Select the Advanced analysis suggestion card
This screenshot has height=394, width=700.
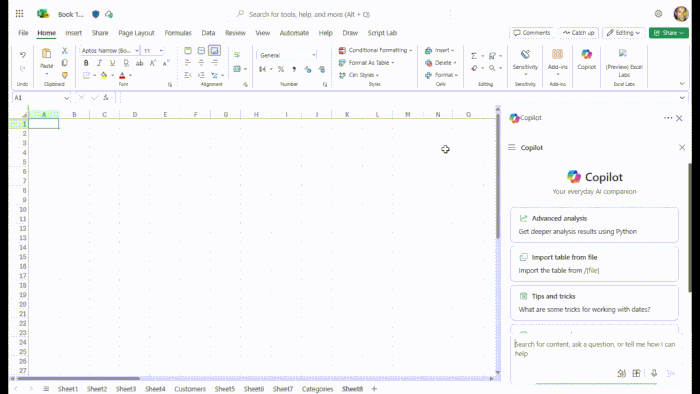click(594, 224)
